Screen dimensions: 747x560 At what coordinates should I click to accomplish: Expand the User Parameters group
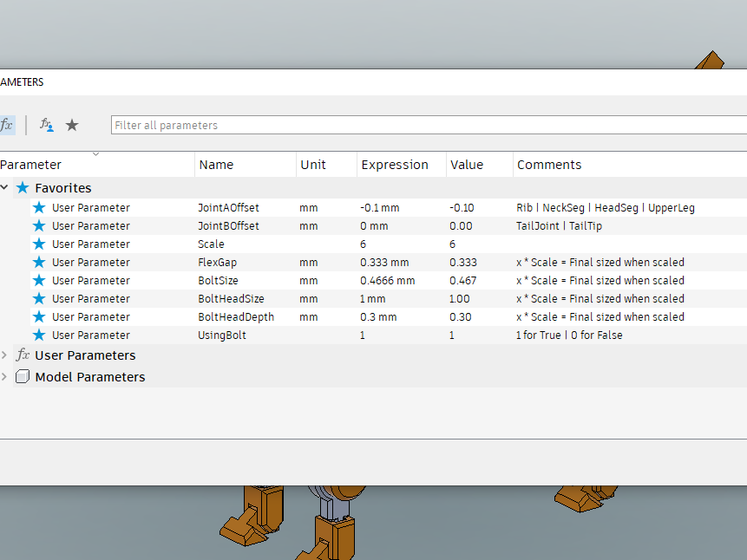tap(4, 355)
